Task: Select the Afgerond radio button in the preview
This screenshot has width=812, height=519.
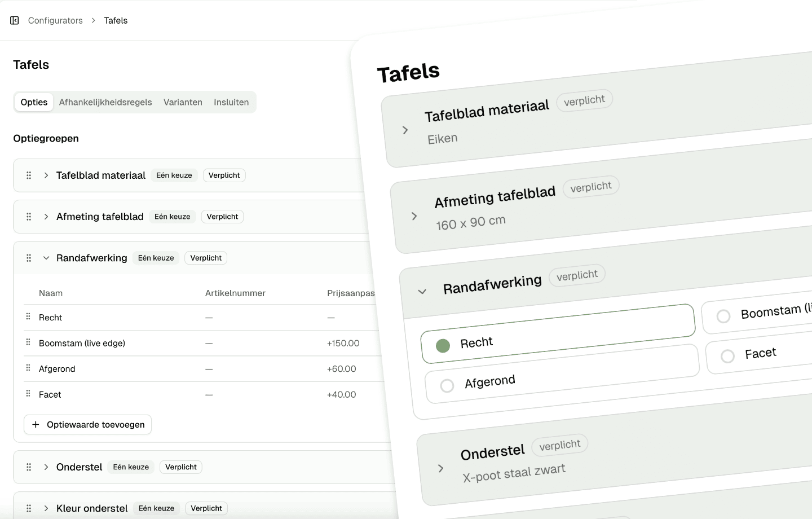Action: point(447,386)
